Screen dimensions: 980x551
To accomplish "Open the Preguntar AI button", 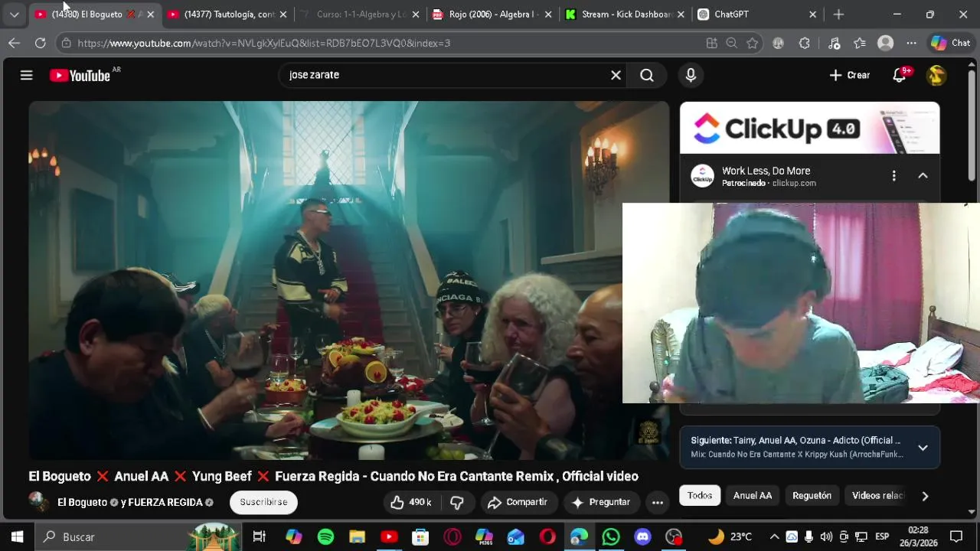I will coord(601,502).
